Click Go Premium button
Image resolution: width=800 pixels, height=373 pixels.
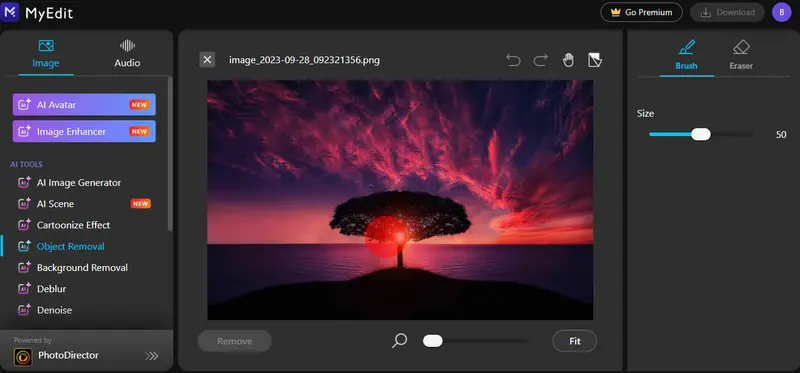[641, 12]
